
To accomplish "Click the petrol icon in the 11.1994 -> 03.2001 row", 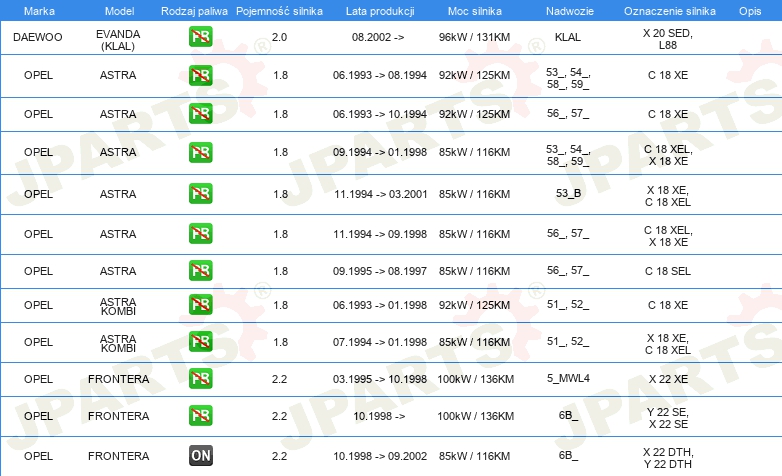I will pyautogui.click(x=200, y=194).
